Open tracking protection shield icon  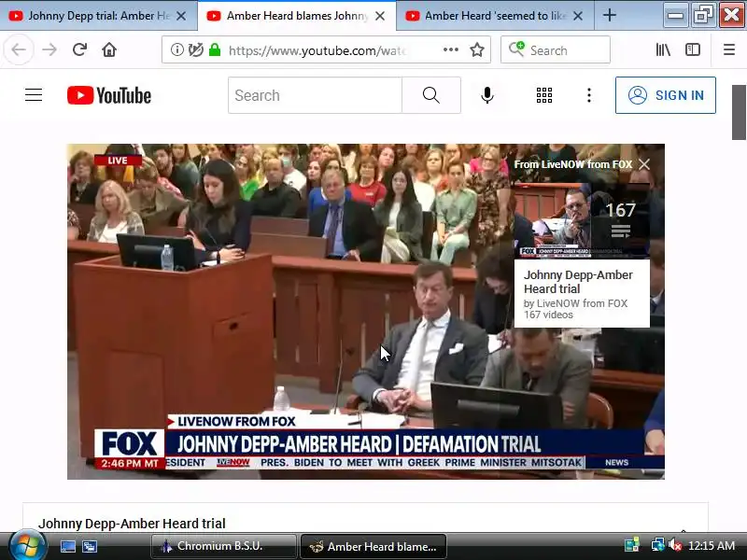(x=195, y=49)
